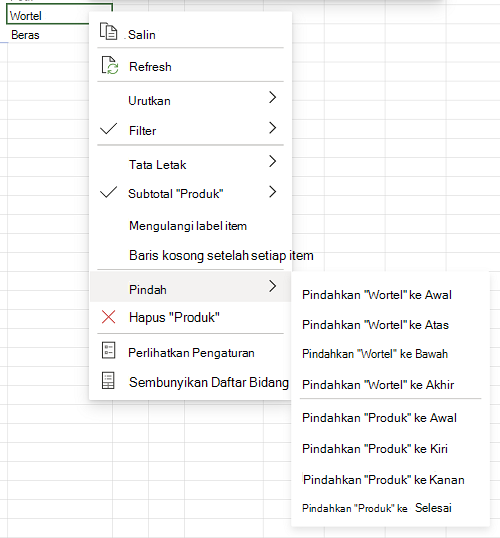This screenshot has height=538, width=500.
Task: Select Refresh in the context menu
Action: pyautogui.click(x=190, y=66)
